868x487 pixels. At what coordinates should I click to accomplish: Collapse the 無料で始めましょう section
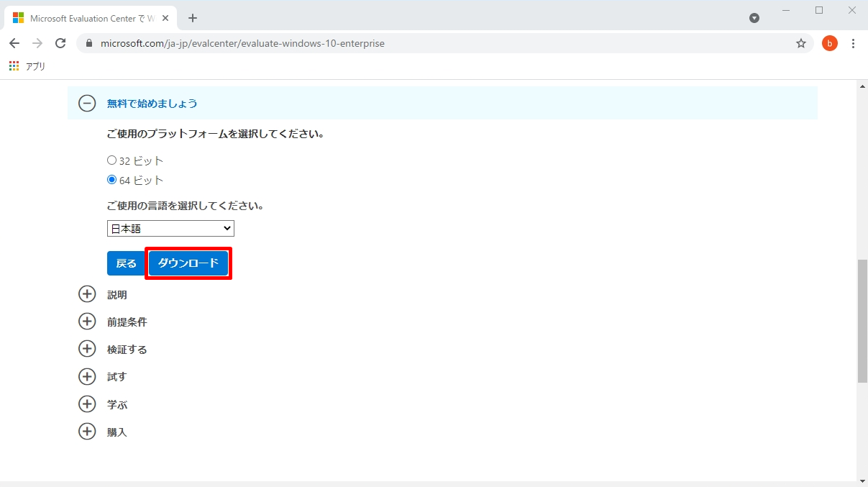(x=87, y=103)
